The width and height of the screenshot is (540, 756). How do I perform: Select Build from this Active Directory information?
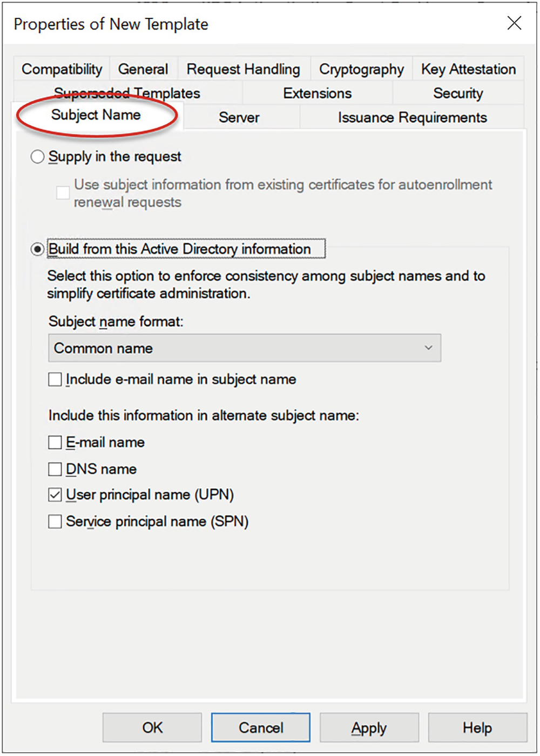point(37,249)
